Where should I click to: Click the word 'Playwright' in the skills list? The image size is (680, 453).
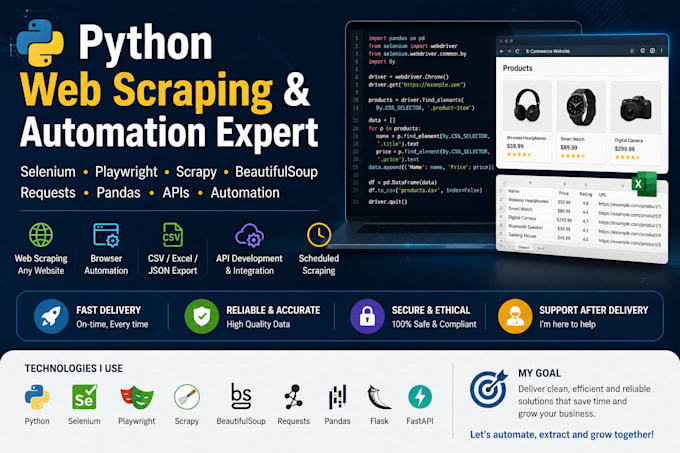(x=126, y=172)
